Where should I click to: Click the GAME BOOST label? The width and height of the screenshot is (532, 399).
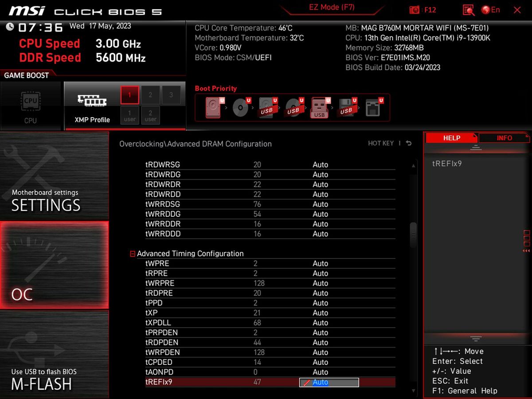tap(26, 75)
